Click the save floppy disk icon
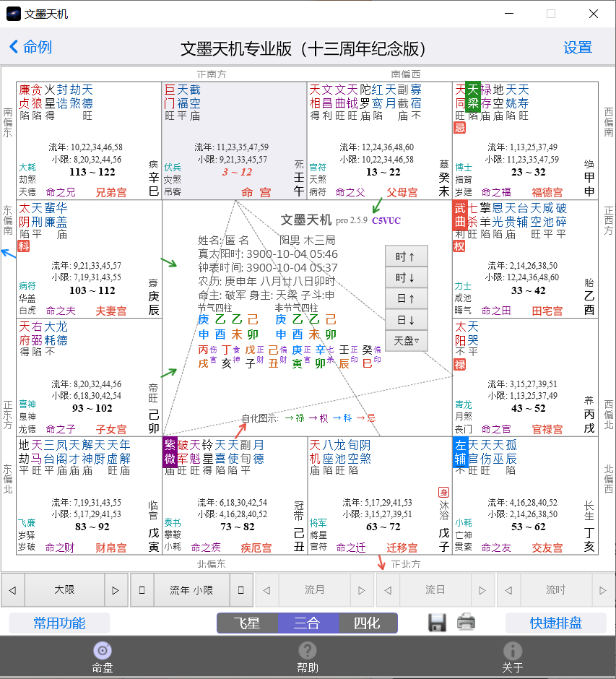 pos(437,623)
